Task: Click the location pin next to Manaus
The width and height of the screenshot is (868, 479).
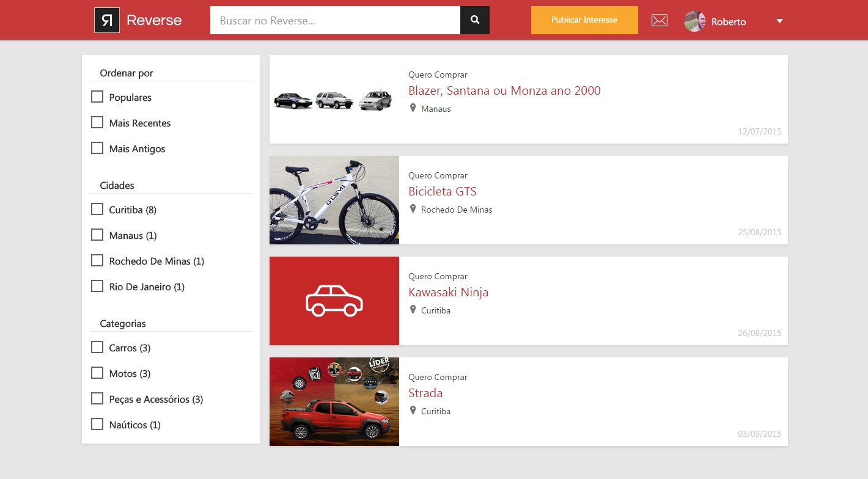Action: pos(413,108)
